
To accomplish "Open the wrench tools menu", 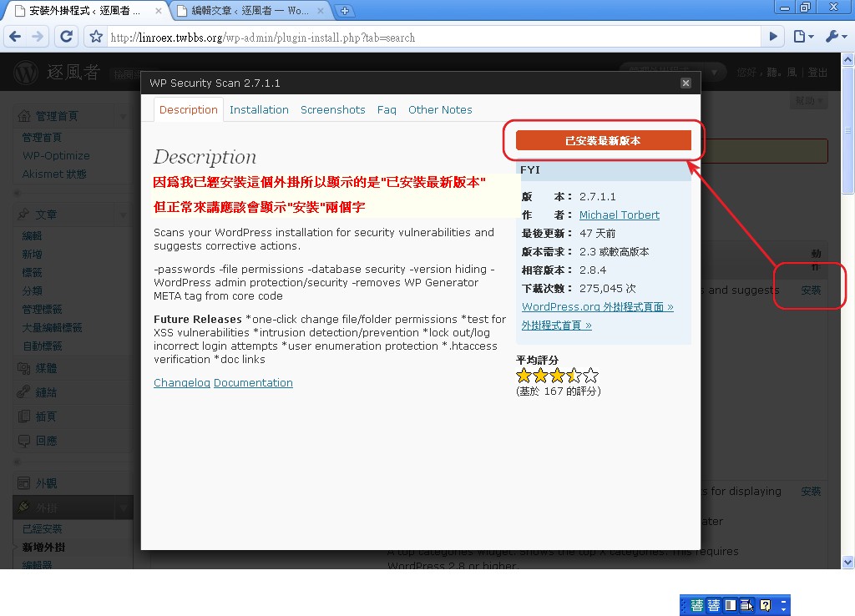I will click(x=836, y=37).
